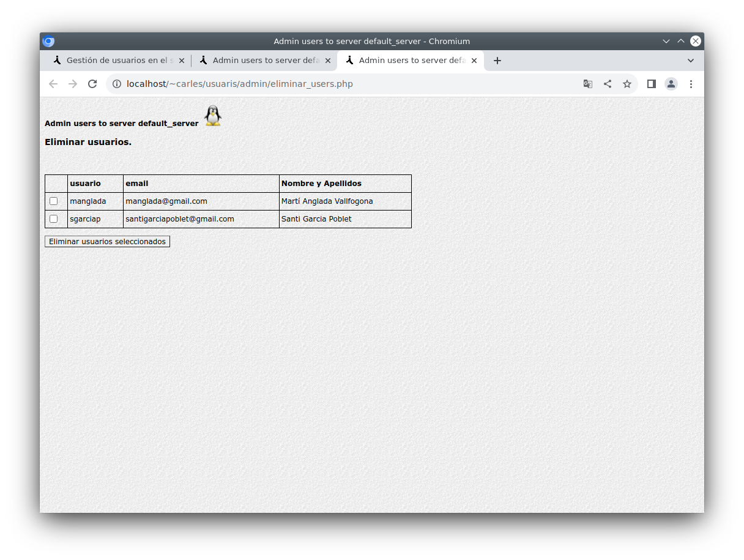Close the Gestión de usuarios tab
This screenshot has width=744, height=560.
[182, 61]
